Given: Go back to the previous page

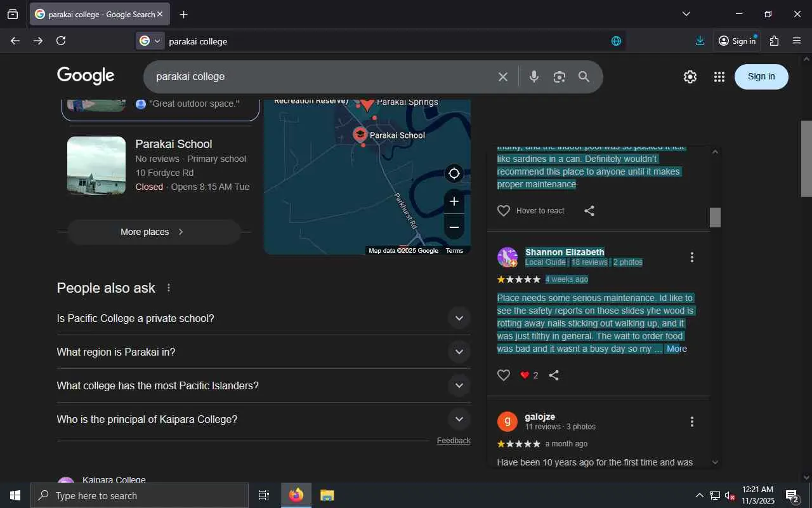Looking at the screenshot, I should pyautogui.click(x=15, y=41).
